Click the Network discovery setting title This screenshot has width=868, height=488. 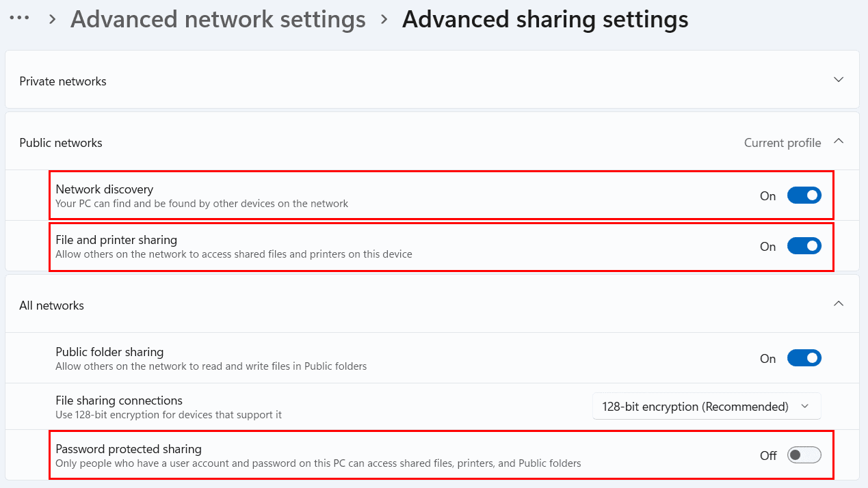point(105,189)
